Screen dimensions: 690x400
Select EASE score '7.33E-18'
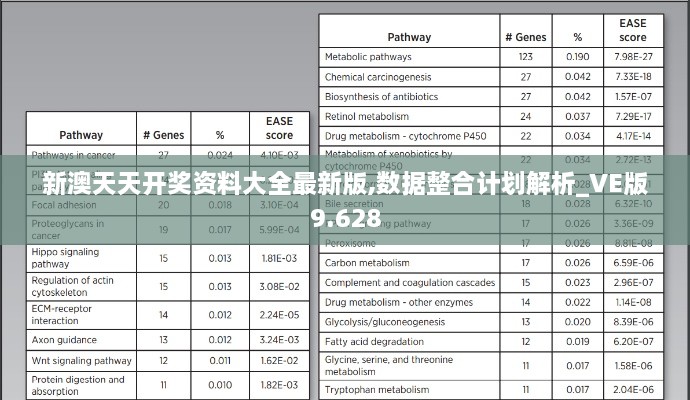pyautogui.click(x=633, y=77)
